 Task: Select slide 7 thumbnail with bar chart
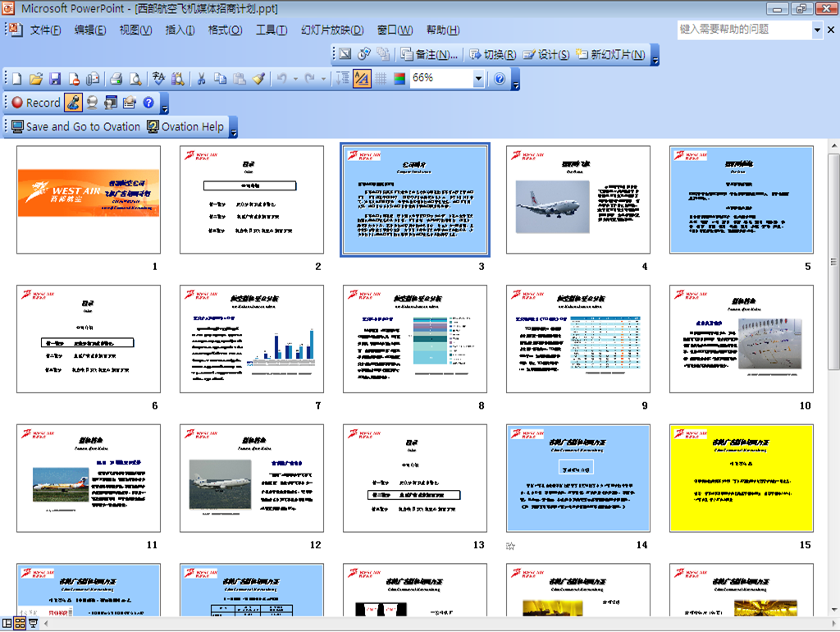coord(252,339)
